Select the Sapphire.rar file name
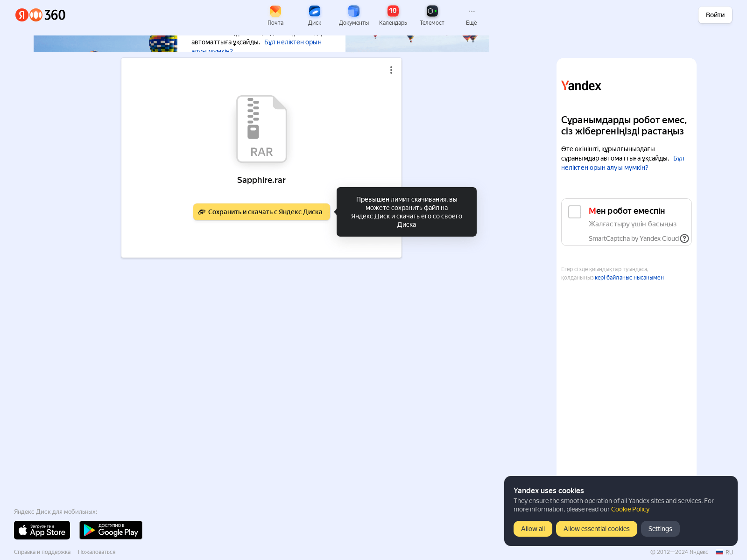Viewport: 747px width, 560px height. [261, 180]
